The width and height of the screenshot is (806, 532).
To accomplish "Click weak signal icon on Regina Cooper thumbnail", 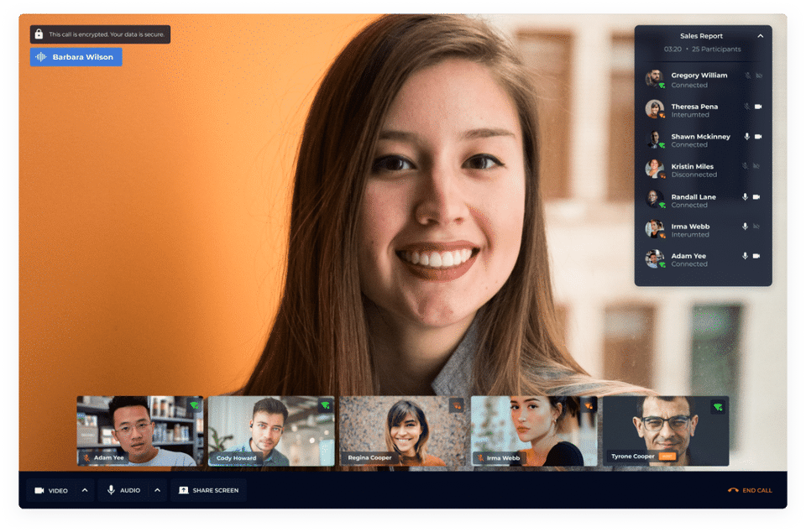I will pyautogui.click(x=456, y=405).
